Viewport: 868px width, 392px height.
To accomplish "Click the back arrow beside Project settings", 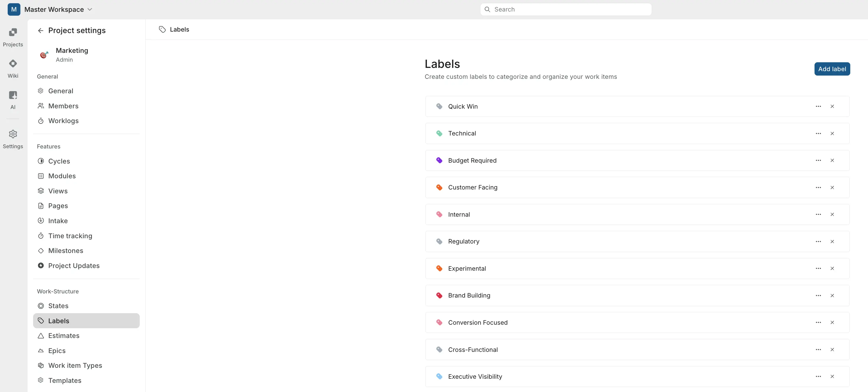I will [40, 31].
